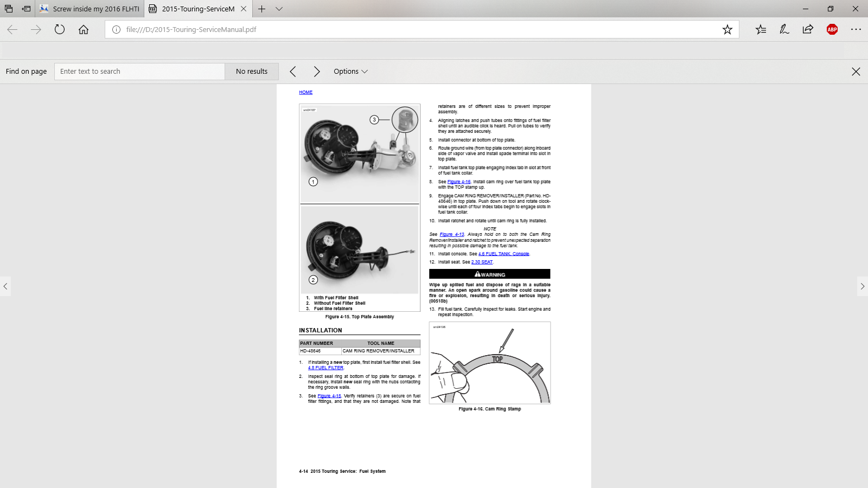Close the Find on page bar
Screen dimensions: 868x488
[856, 72]
